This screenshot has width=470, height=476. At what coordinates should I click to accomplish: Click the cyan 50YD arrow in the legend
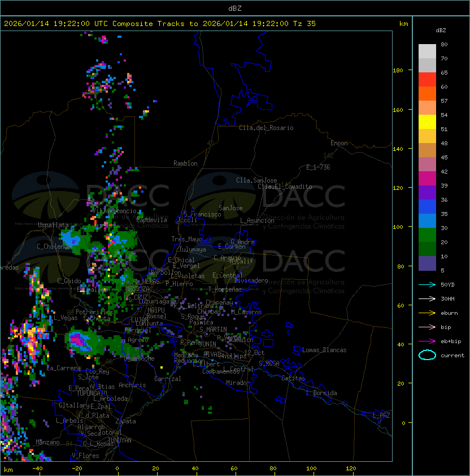tap(427, 284)
